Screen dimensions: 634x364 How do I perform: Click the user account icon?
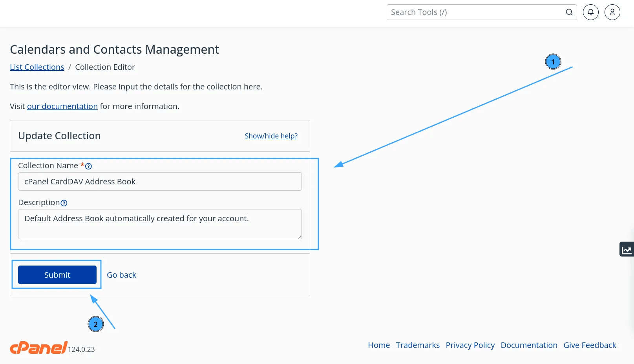pyautogui.click(x=612, y=12)
